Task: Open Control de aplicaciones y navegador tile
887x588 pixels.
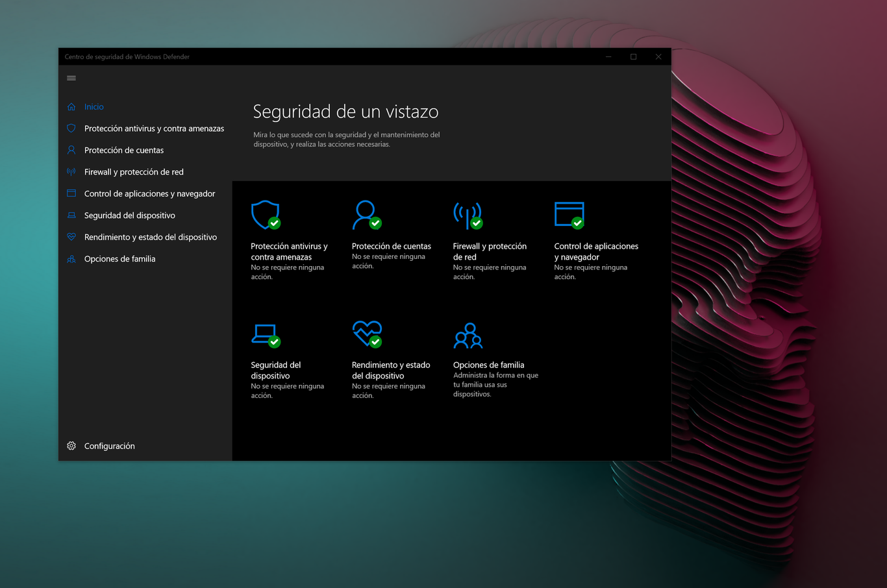Action: (x=595, y=251)
